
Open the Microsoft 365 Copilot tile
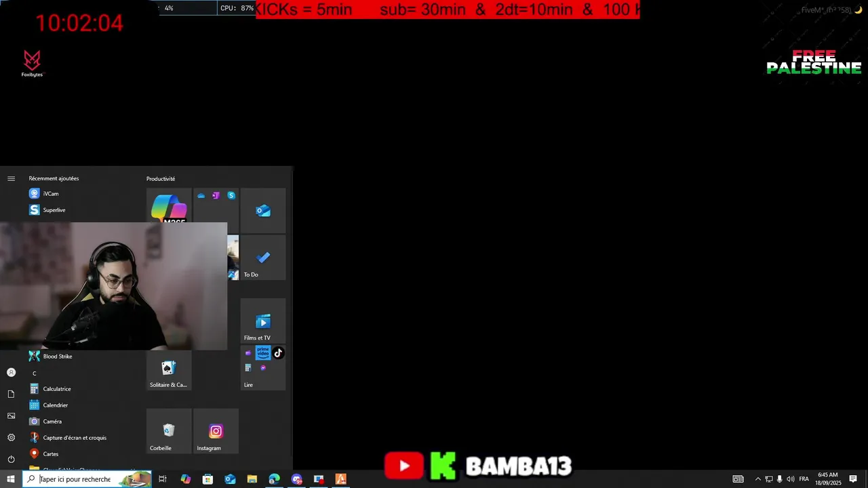(x=169, y=206)
